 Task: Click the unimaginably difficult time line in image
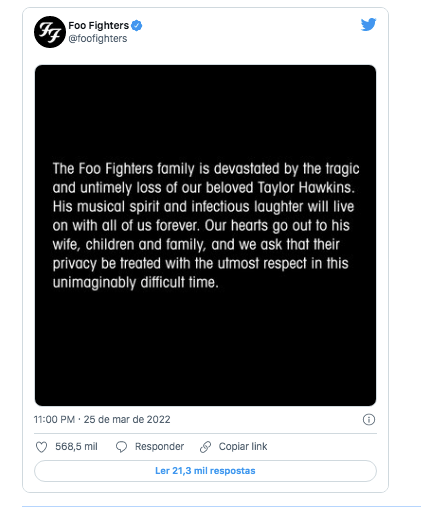136,283
